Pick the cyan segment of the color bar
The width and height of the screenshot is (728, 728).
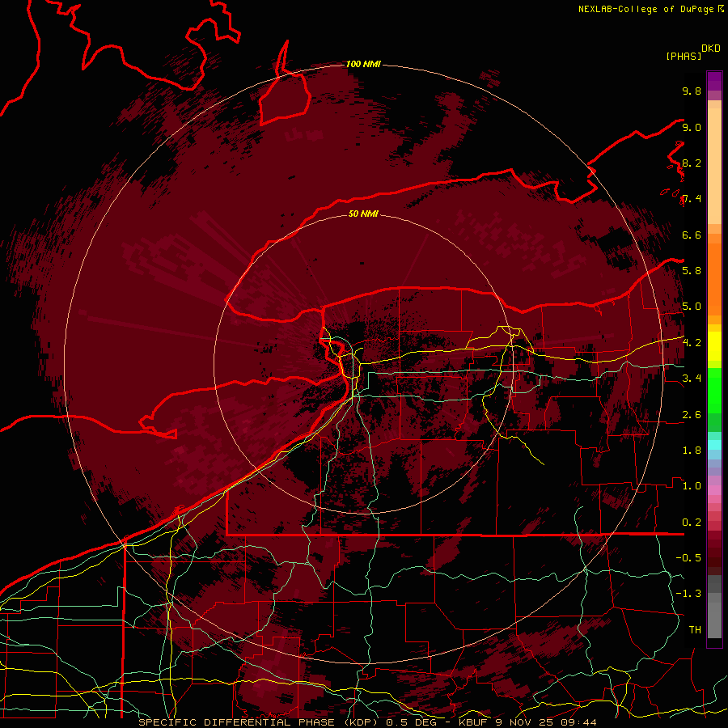[x=714, y=445]
